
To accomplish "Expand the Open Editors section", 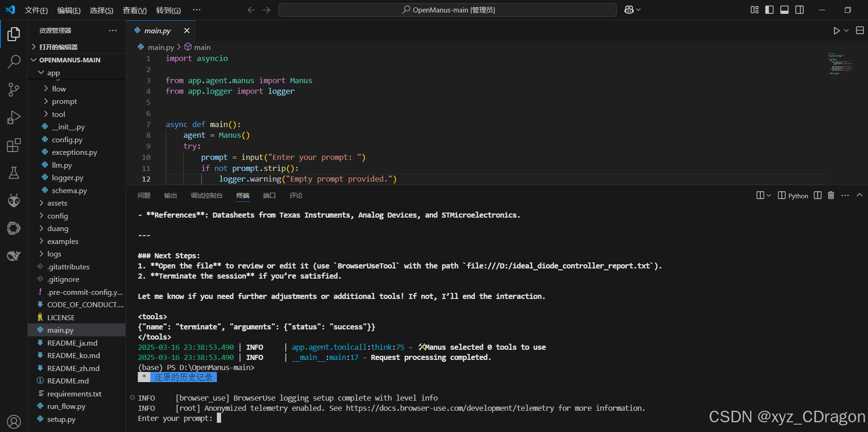I will click(58, 47).
